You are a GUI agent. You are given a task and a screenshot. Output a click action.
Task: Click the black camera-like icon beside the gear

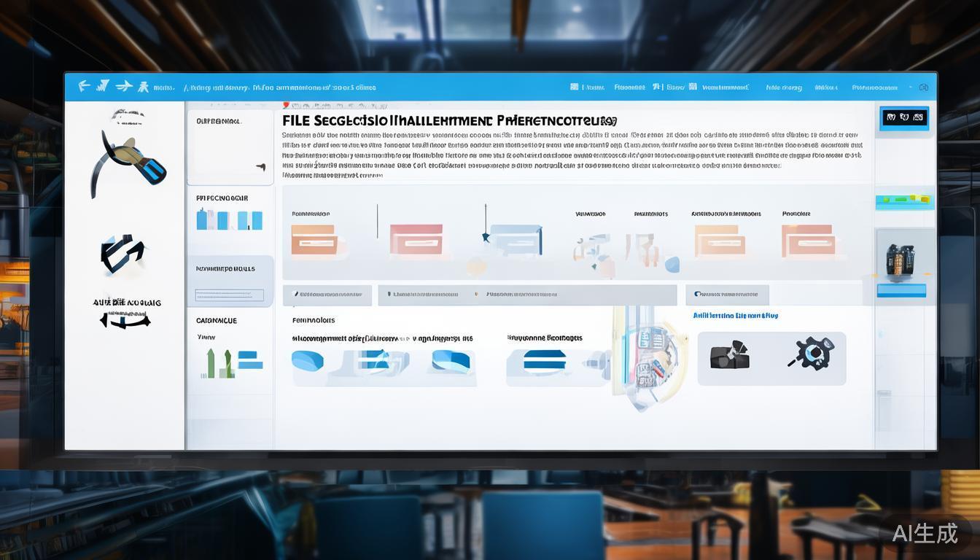[x=729, y=355]
